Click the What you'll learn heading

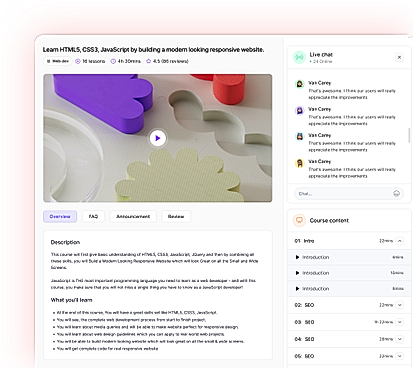71,300
